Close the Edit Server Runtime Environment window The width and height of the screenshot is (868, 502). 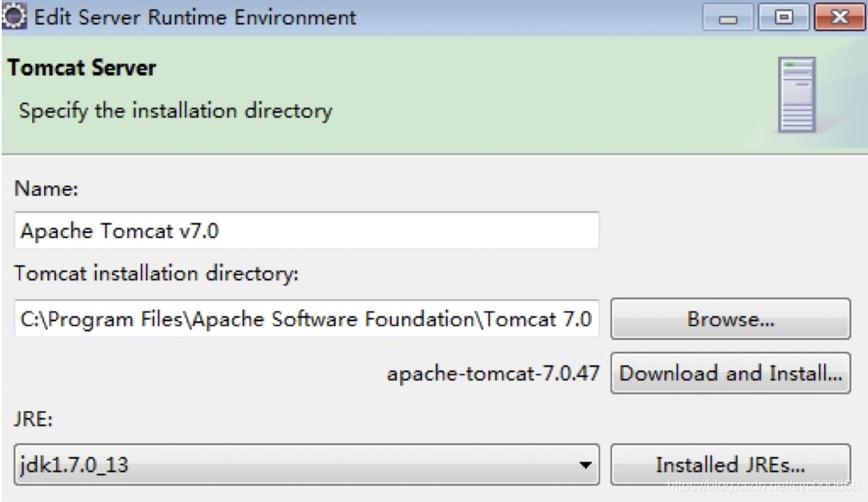pos(840,16)
